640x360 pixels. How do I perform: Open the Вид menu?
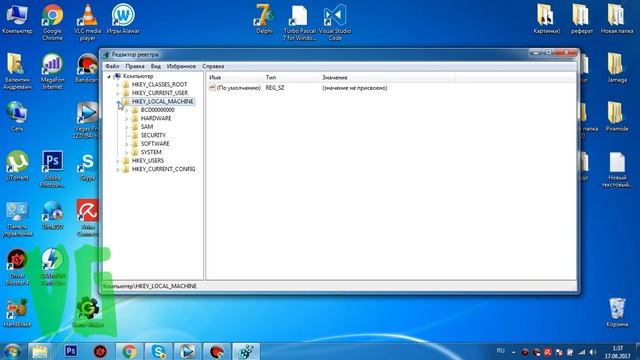tap(156, 66)
